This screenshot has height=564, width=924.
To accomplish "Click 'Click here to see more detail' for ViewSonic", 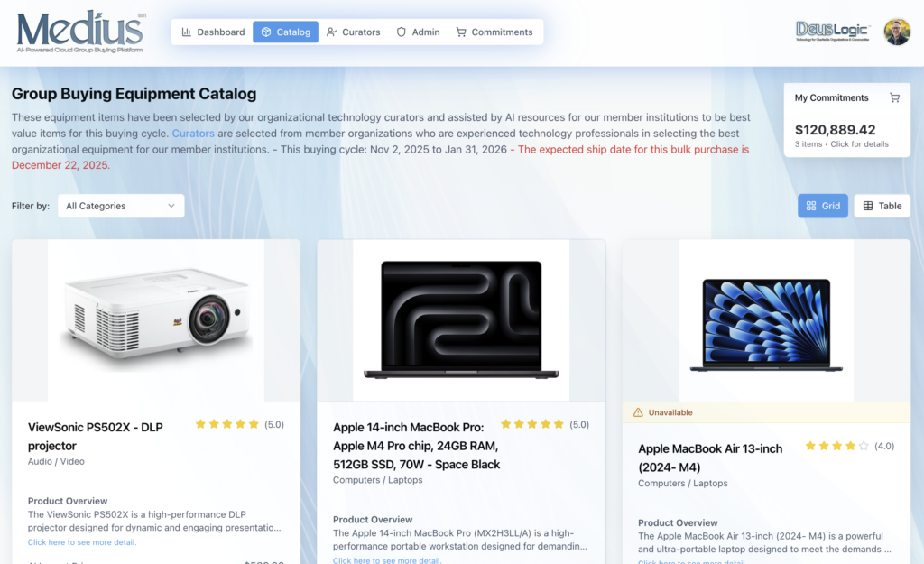I will click(82, 542).
